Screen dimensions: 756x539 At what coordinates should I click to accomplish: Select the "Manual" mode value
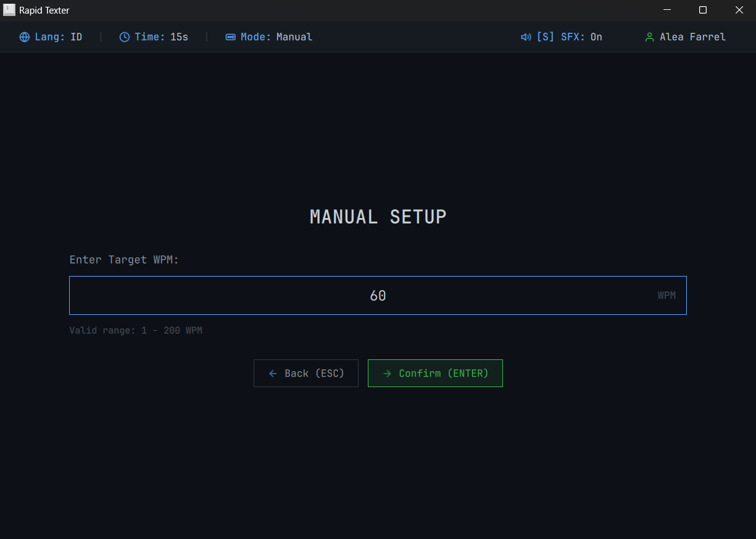click(x=294, y=37)
